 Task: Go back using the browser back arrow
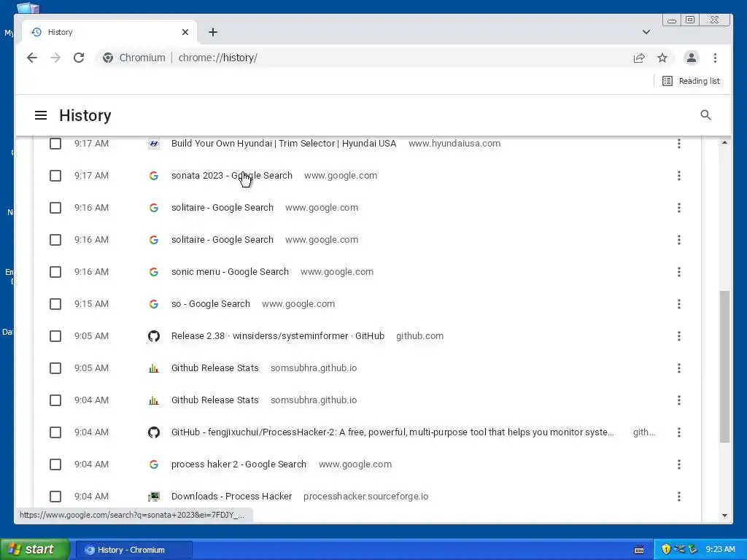click(x=32, y=58)
